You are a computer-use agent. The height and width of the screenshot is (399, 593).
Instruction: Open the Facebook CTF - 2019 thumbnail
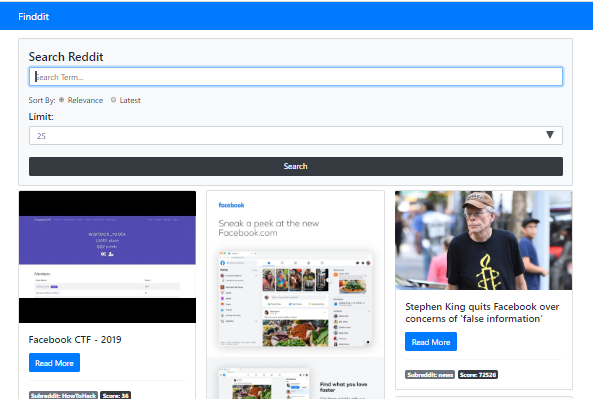107,257
